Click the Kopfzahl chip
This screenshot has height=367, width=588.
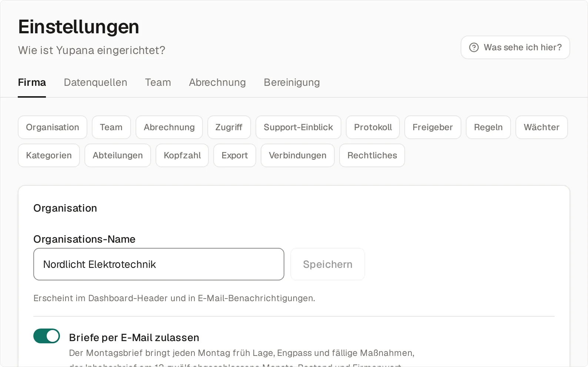(182, 155)
